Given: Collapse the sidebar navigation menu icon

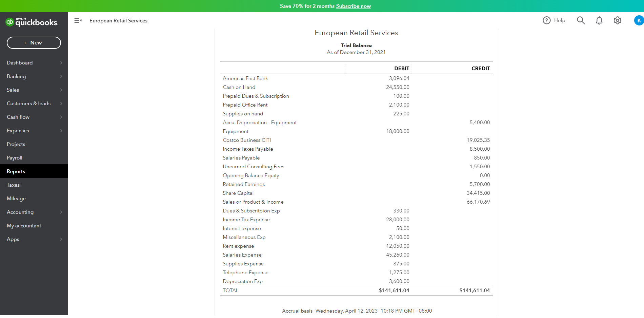Looking at the screenshot, I should tap(78, 21).
